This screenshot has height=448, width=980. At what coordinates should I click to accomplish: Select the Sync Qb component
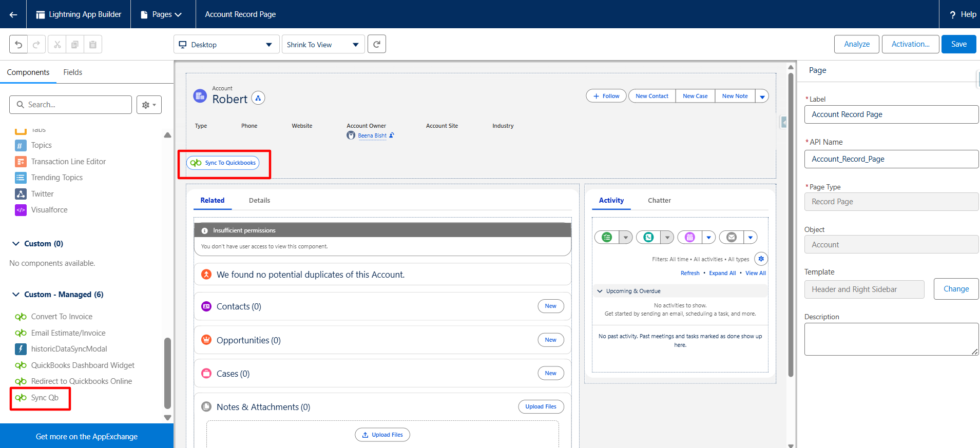point(45,398)
